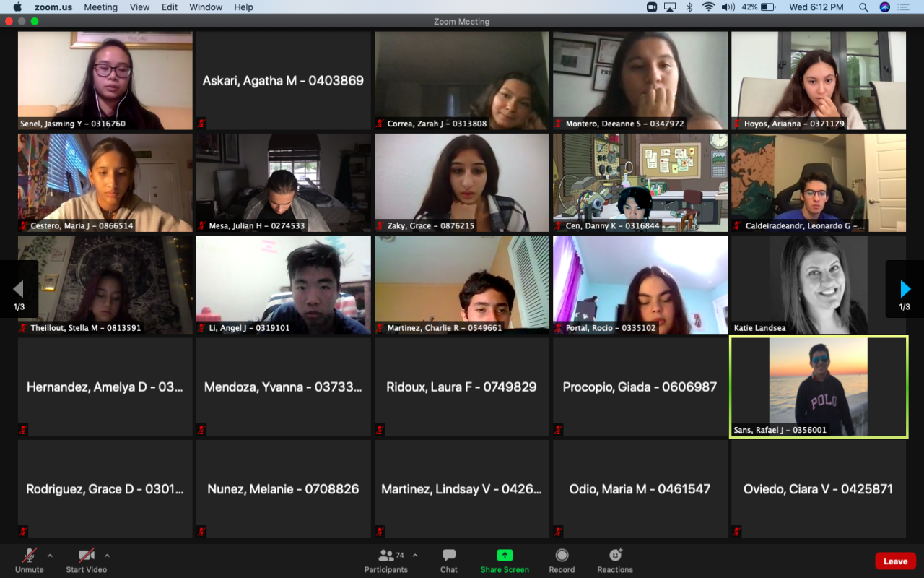
Task: Click the battery status icon
Action: click(768, 7)
